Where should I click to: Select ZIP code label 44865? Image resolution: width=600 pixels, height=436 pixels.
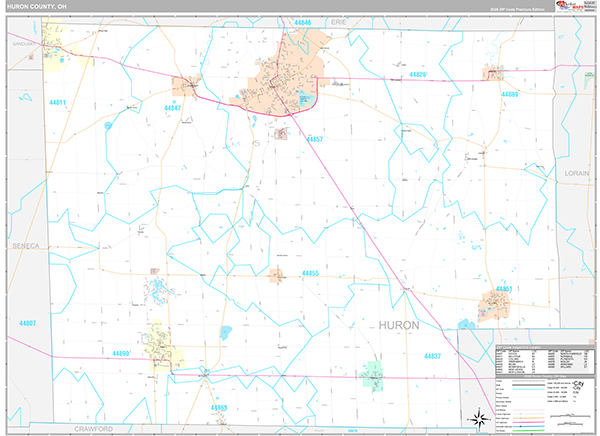click(219, 408)
